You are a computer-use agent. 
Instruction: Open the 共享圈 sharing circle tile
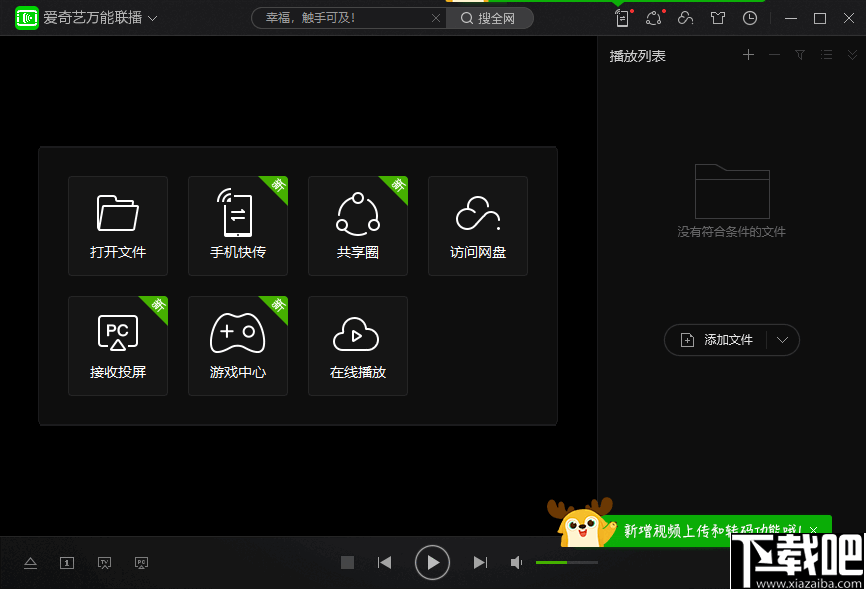click(358, 226)
